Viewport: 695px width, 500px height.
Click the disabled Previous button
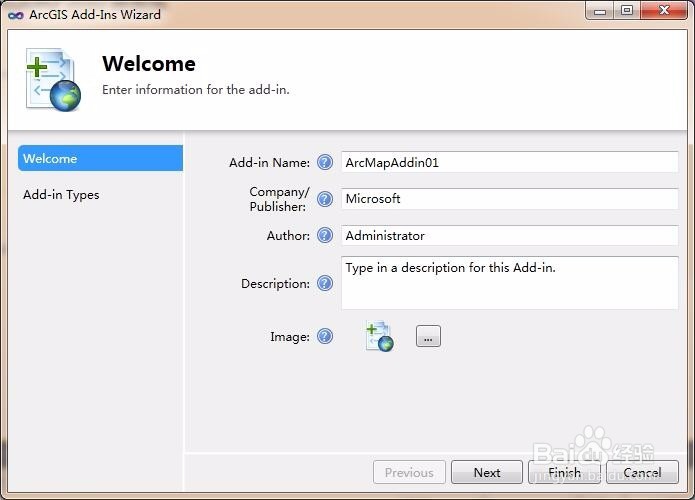point(409,473)
